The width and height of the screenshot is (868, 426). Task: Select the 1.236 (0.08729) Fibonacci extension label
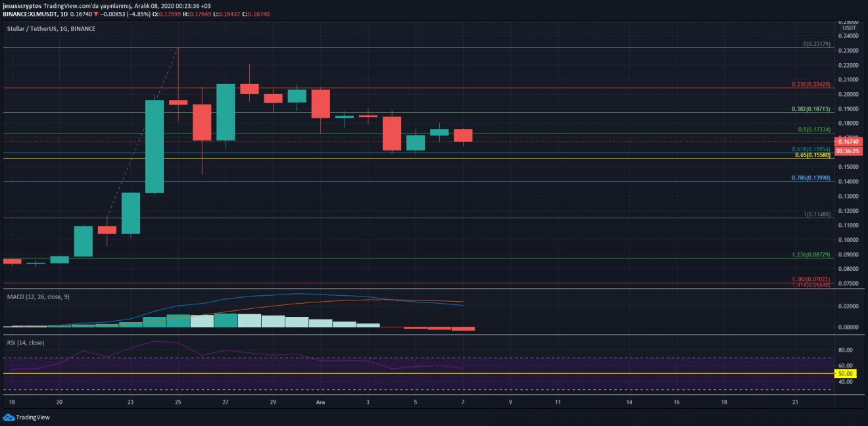click(812, 254)
